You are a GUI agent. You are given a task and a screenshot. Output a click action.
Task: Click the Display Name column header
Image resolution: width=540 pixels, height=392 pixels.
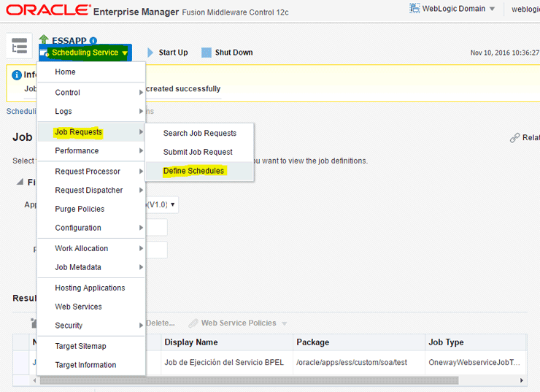point(227,342)
